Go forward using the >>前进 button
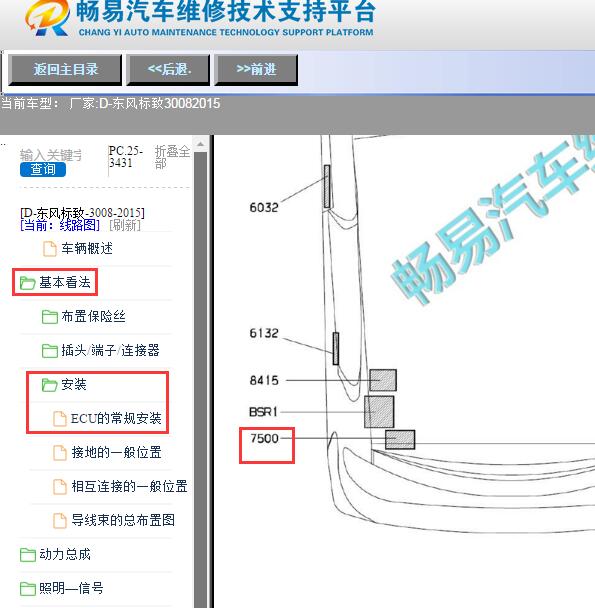The height and width of the screenshot is (608, 595). [x=256, y=70]
